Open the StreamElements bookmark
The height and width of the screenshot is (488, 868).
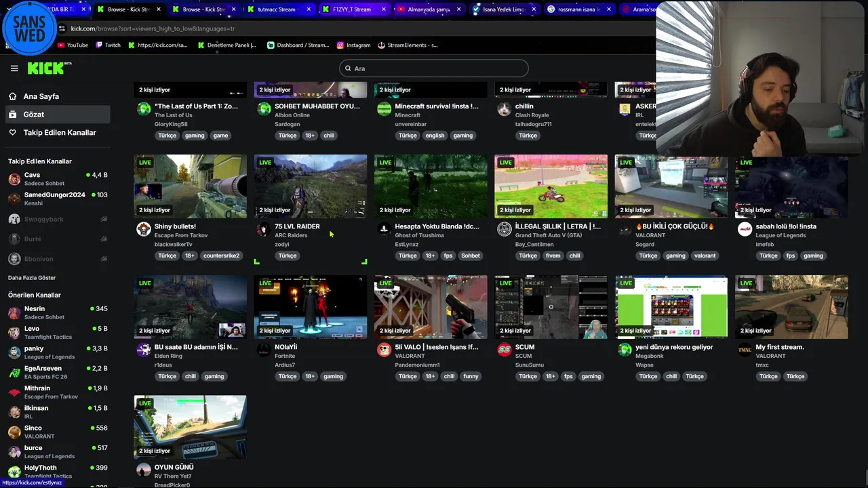pyautogui.click(x=408, y=45)
